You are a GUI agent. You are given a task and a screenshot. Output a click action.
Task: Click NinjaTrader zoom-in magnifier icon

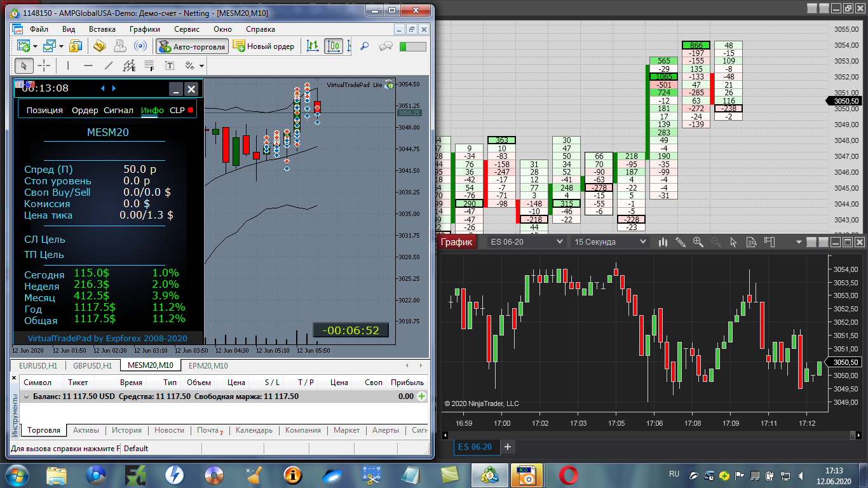[x=698, y=242]
